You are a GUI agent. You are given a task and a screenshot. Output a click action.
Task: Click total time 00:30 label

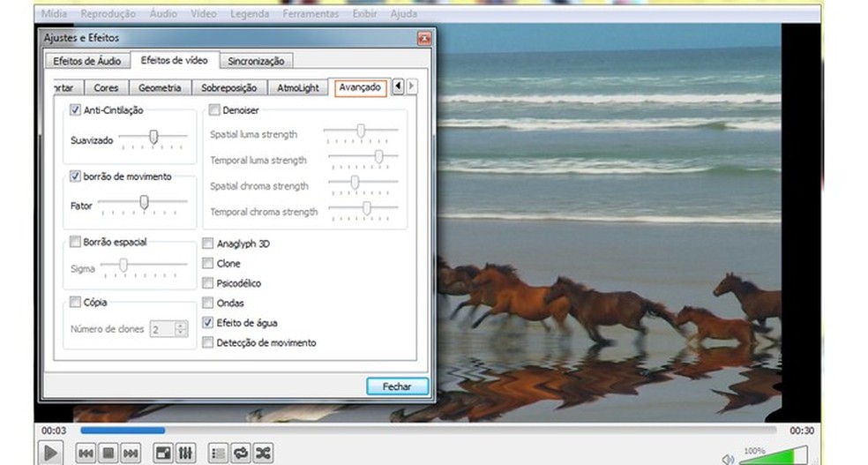point(802,431)
